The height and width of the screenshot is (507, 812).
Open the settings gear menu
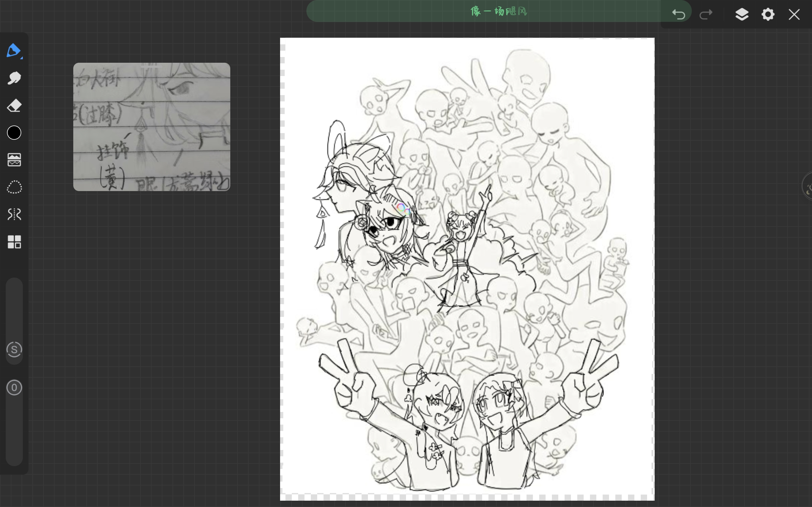[x=768, y=15]
